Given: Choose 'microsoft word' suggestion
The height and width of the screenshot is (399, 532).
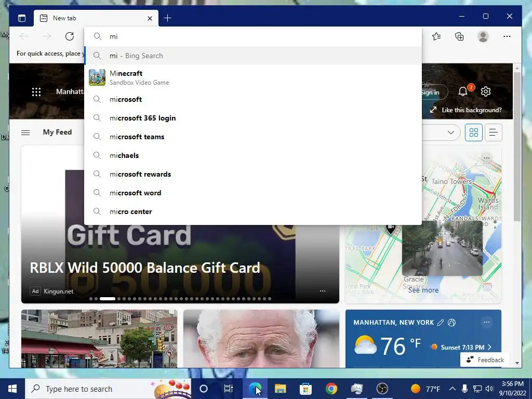Looking at the screenshot, I should click(253, 193).
